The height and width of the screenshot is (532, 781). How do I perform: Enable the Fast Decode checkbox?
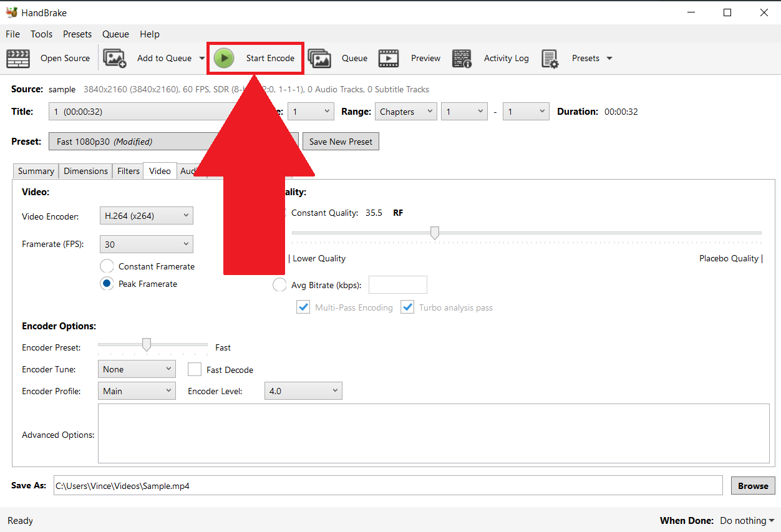195,369
